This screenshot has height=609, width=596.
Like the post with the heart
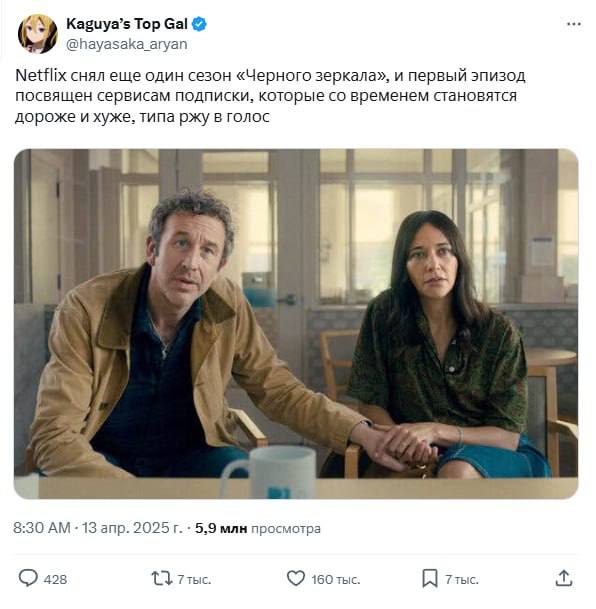point(296,578)
